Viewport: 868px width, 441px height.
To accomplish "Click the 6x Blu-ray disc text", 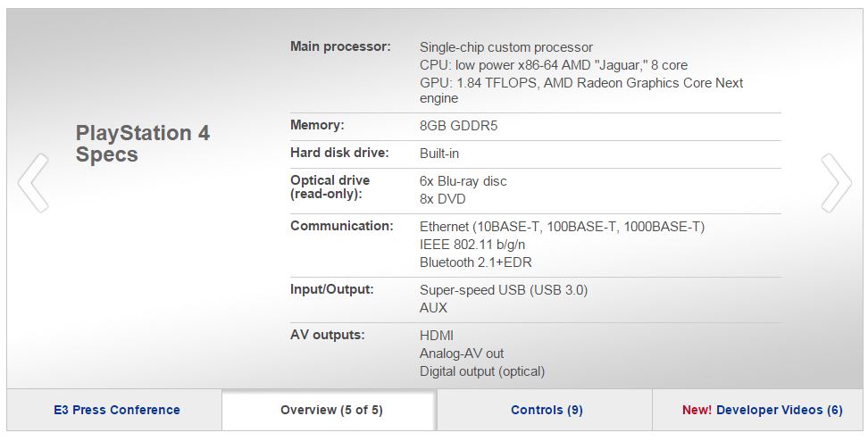I will [463, 181].
